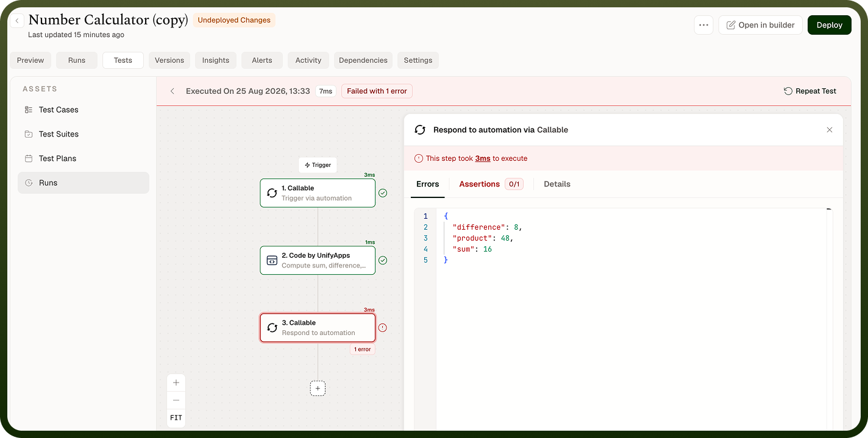The height and width of the screenshot is (438, 868).
Task: Click the Failed with 1 error badge
Action: click(377, 91)
